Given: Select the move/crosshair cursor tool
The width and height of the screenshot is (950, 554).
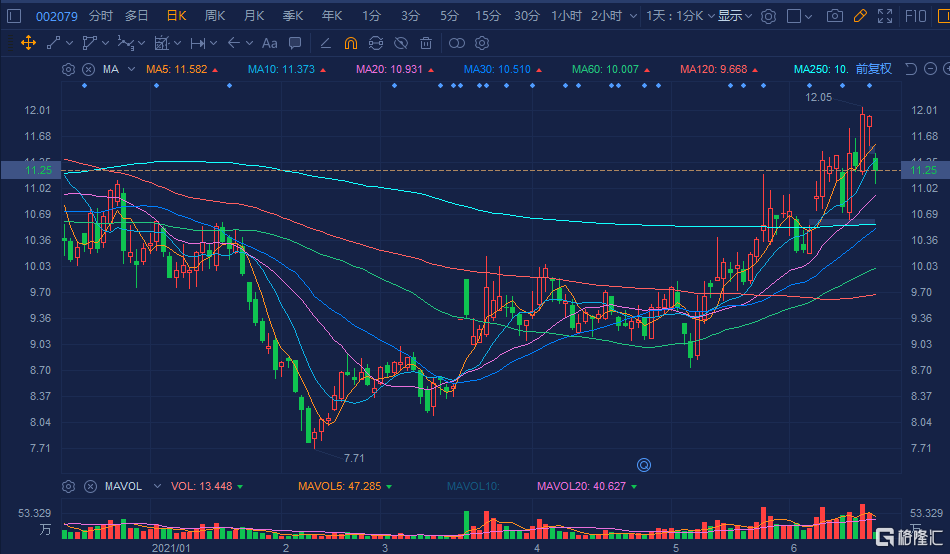Looking at the screenshot, I should pos(28,43).
